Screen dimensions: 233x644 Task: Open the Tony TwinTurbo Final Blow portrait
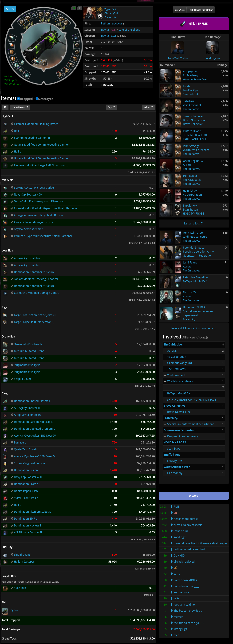(178, 48)
